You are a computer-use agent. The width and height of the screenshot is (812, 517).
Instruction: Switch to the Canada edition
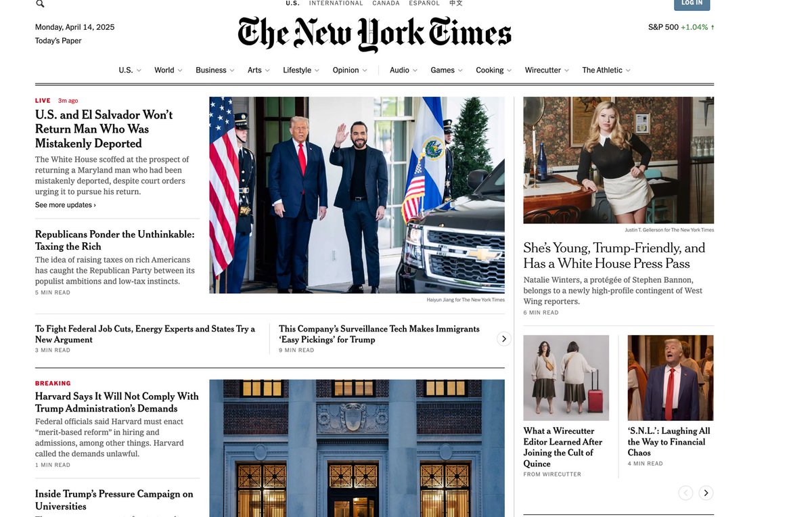point(386,3)
